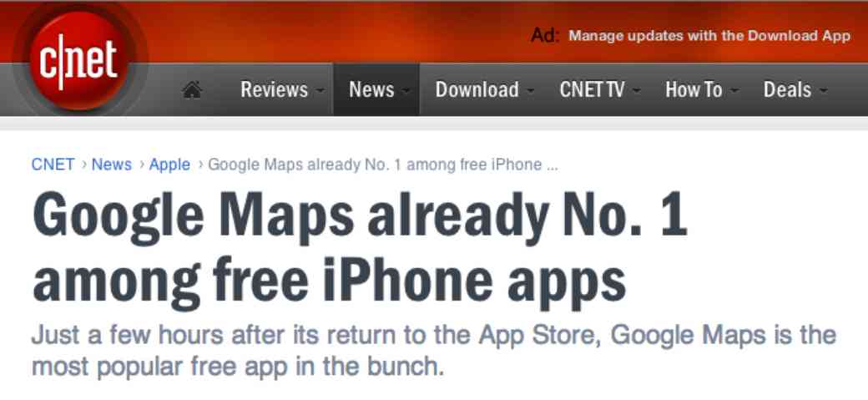Screen dimensions: 868x400
Task: Expand the dropdown arrow beside Download
Action: (x=530, y=91)
